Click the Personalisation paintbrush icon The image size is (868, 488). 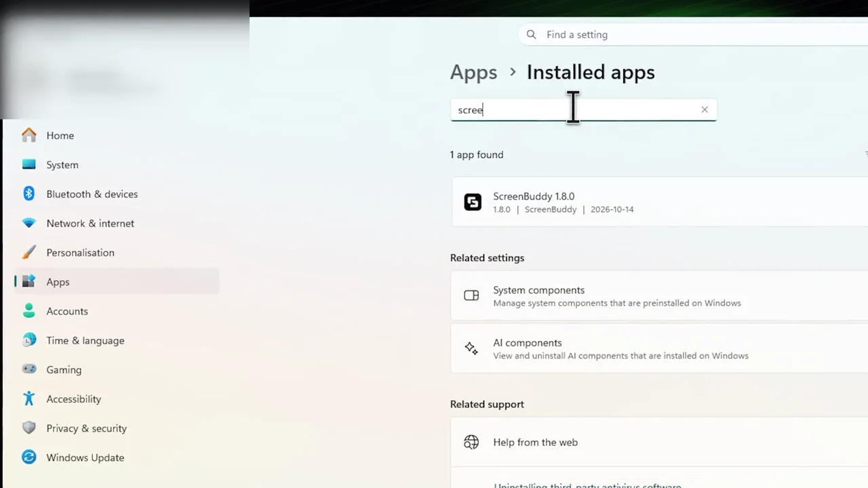click(28, 252)
